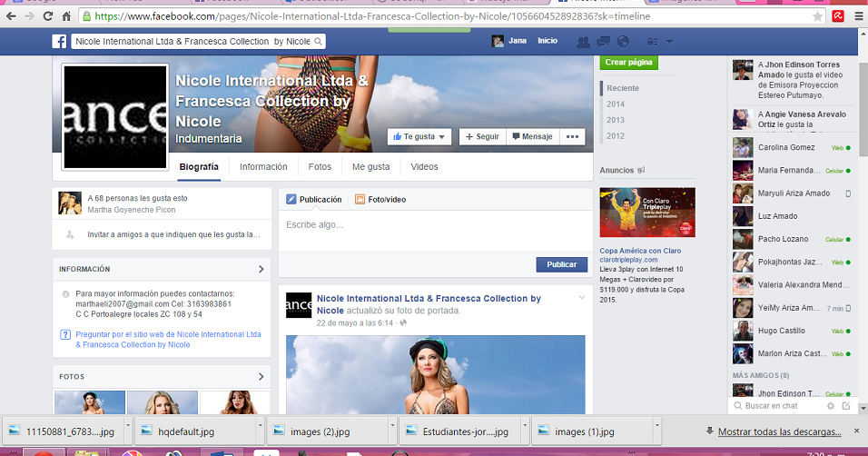Image resolution: width=868 pixels, height=456 pixels.
Task: Open the Te gusta dropdown
Action: pos(419,137)
